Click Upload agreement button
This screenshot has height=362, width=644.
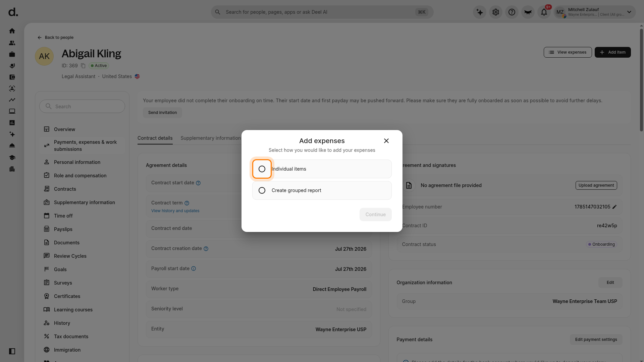596,185
